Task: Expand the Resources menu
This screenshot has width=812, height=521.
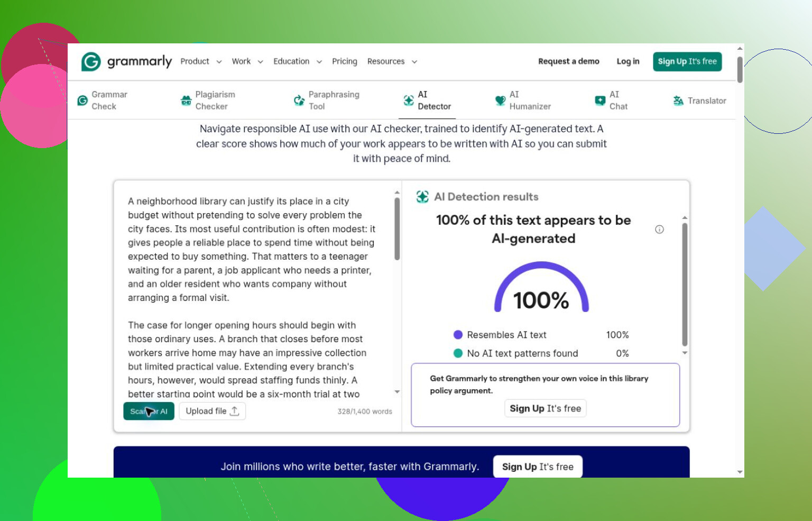Action: pyautogui.click(x=392, y=61)
